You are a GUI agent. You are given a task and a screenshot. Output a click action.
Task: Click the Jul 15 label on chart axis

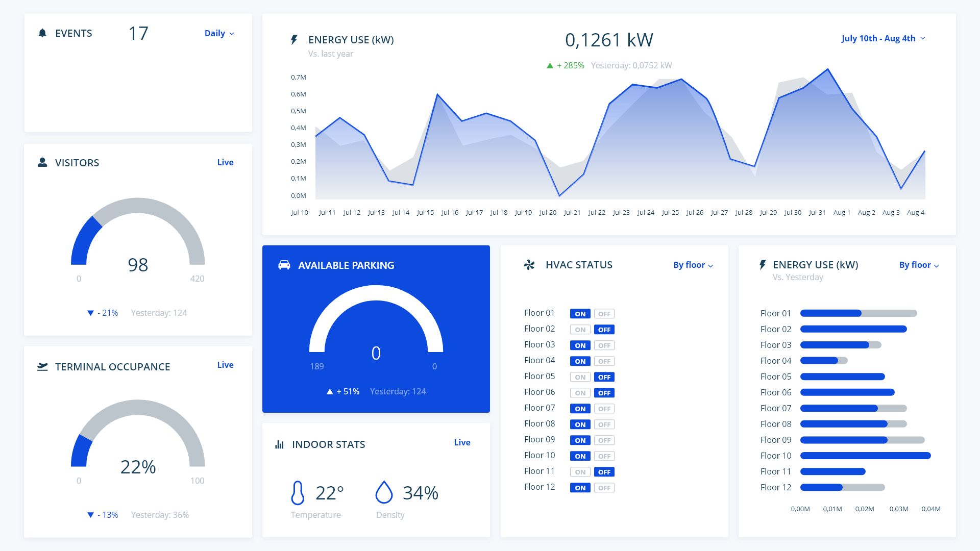click(x=425, y=212)
